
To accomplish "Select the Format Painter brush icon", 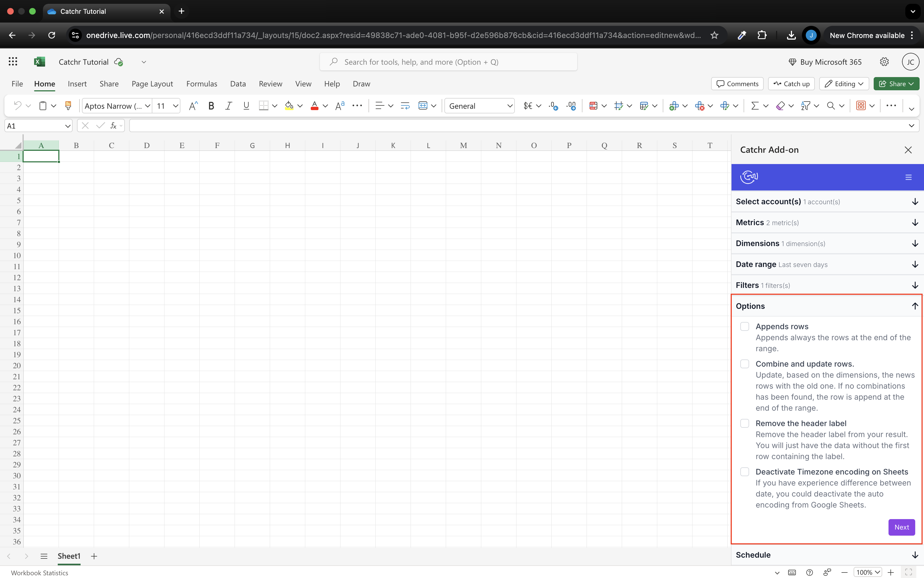I will [x=68, y=106].
